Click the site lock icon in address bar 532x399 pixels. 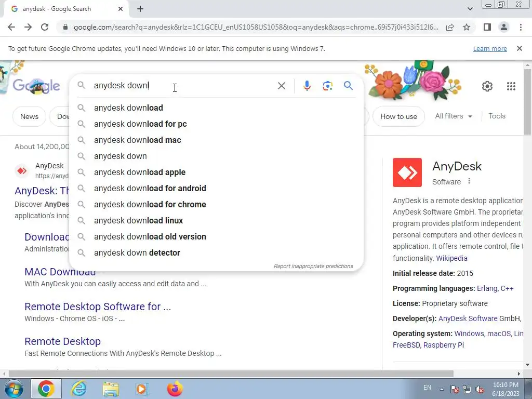[65, 27]
